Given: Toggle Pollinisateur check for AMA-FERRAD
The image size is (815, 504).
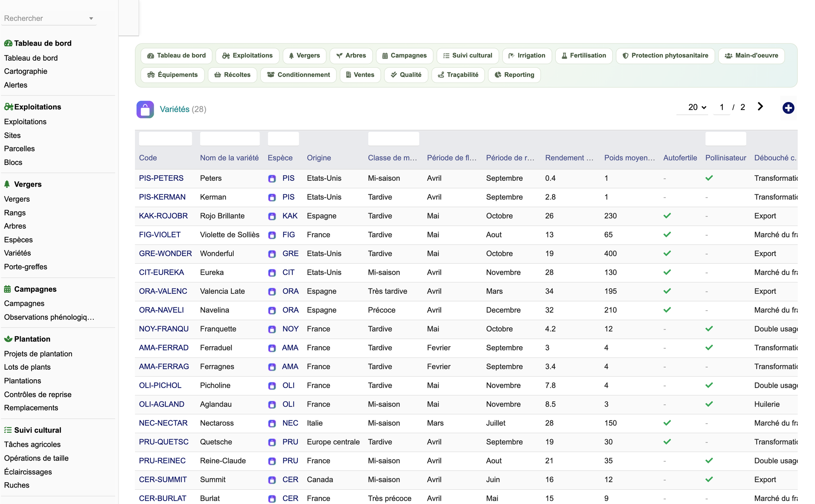Looking at the screenshot, I should tap(709, 347).
